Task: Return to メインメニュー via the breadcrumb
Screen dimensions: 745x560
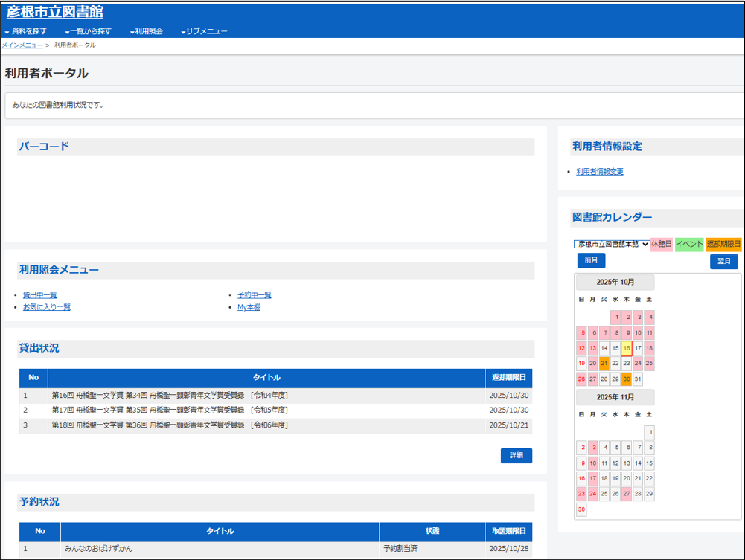Action: 24,45
